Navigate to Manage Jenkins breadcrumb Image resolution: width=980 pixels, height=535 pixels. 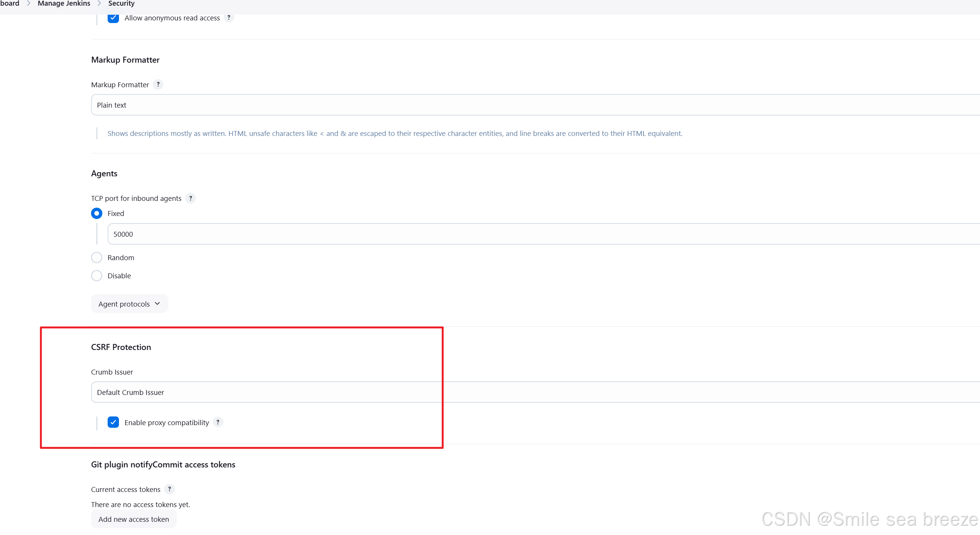coord(63,3)
